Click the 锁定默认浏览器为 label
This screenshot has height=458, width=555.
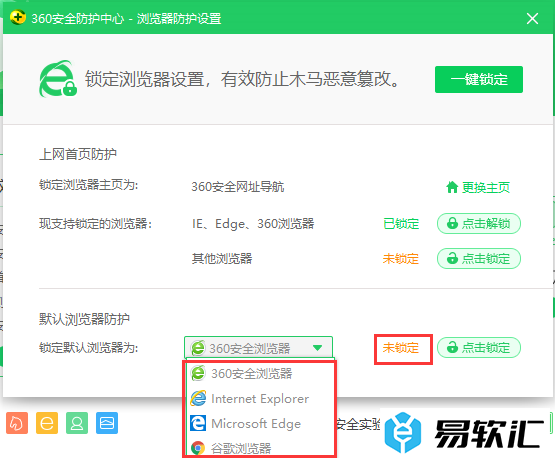click(88, 348)
